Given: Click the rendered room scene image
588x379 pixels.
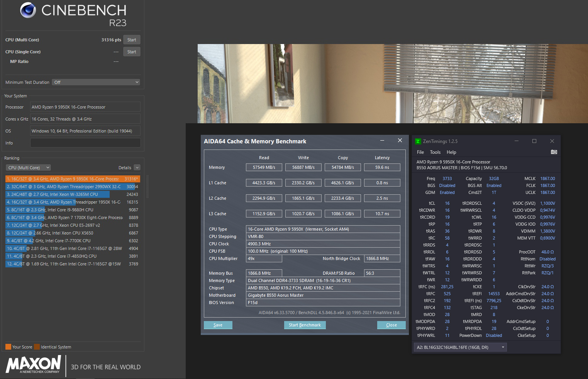Looking at the screenshot, I should pos(393,83).
